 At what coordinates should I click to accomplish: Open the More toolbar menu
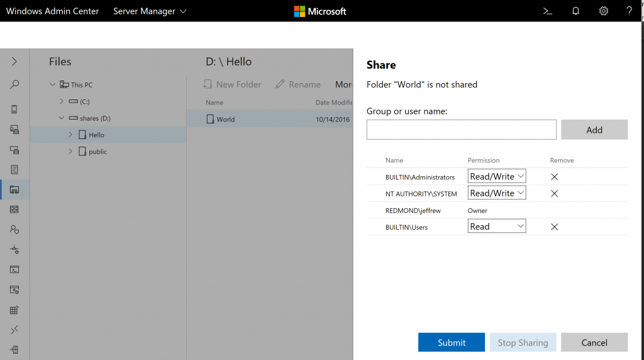click(x=344, y=84)
